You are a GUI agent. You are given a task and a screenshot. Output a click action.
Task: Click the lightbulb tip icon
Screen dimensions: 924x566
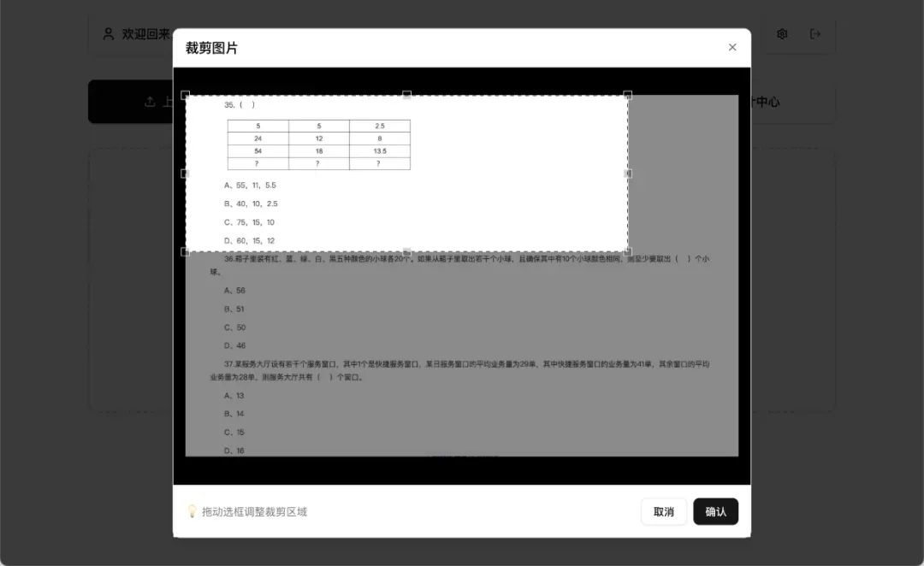192,511
